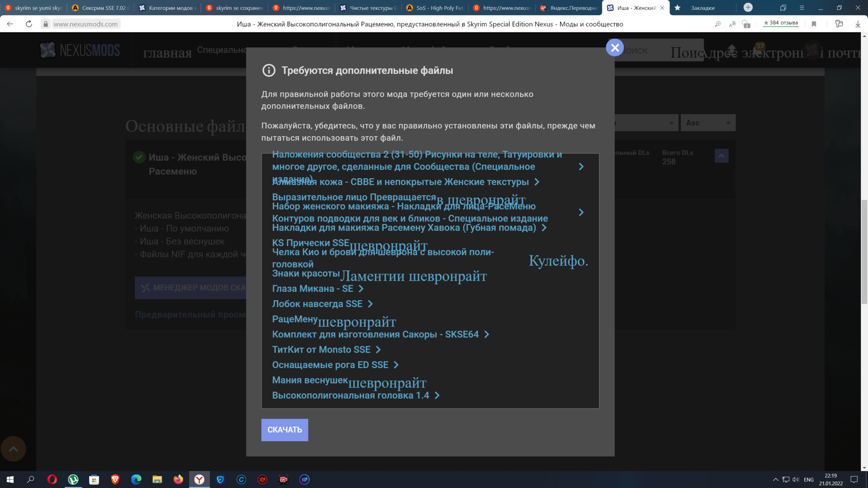The image size is (868, 488).
Task: Click the blue СКАЧАТЬ download button
Action: tap(284, 430)
